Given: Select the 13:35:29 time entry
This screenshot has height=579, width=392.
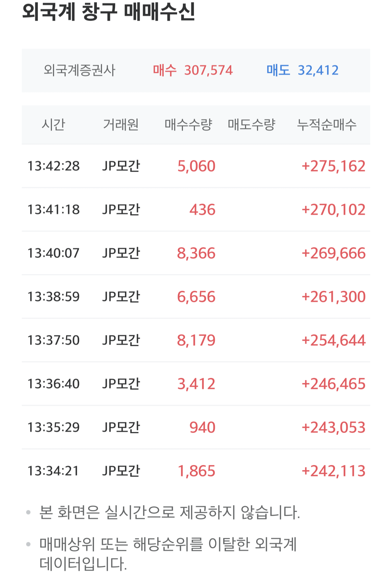Looking at the screenshot, I should pyautogui.click(x=53, y=427).
